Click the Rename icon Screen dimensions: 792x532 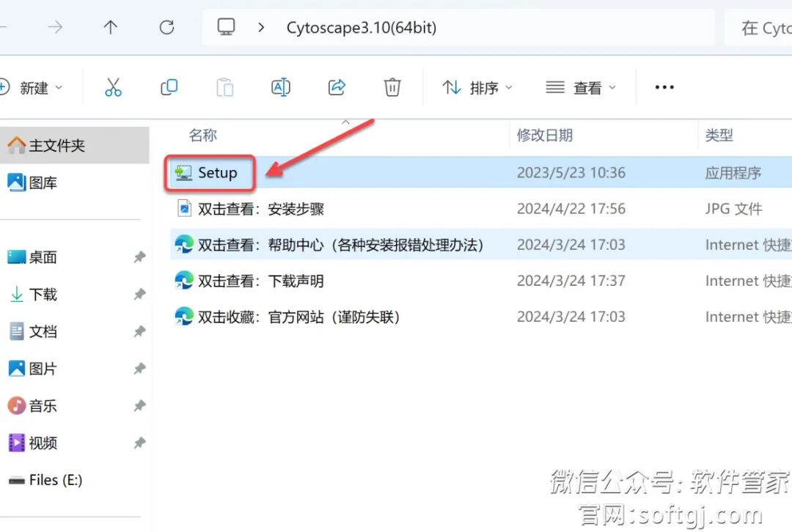[281, 87]
